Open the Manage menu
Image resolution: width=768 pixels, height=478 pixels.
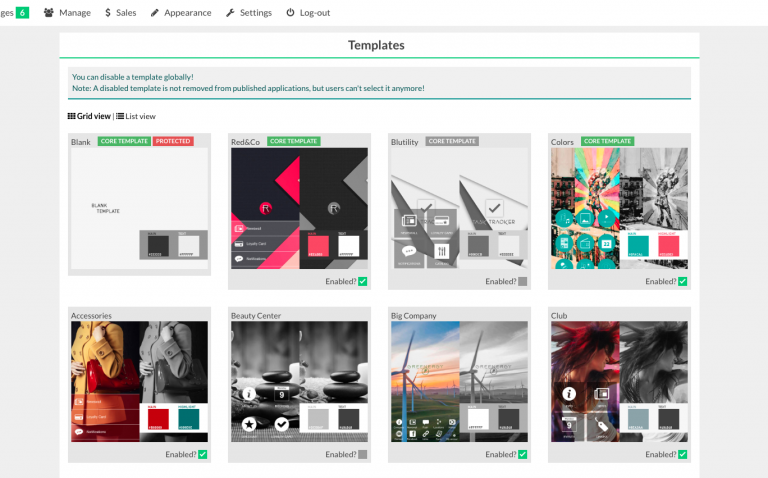[74, 13]
